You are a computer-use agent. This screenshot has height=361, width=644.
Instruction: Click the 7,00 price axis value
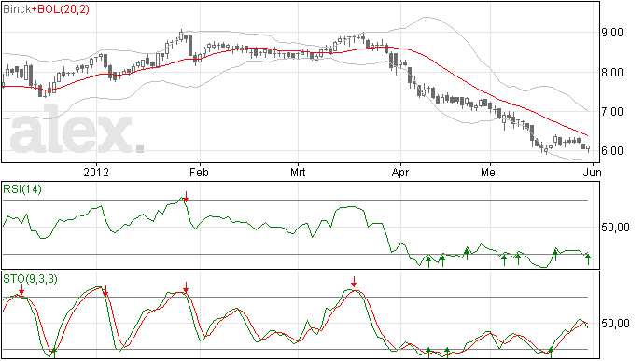[612, 112]
